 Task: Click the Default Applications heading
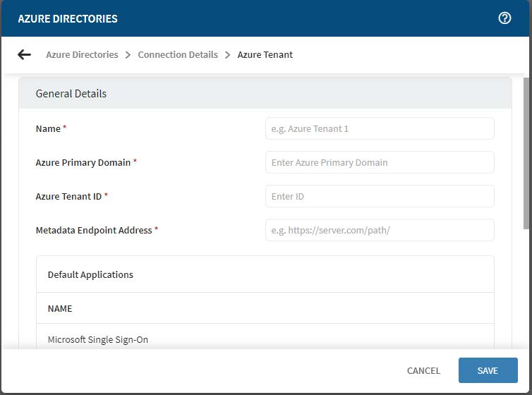coord(90,274)
